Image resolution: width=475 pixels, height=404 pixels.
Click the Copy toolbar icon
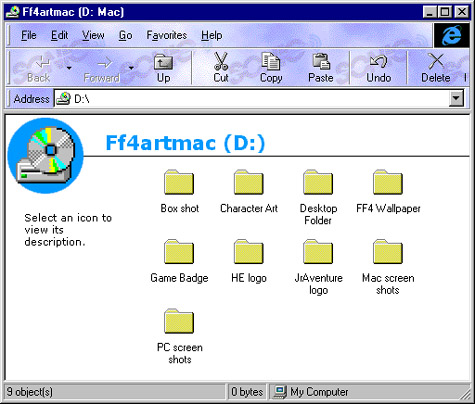click(271, 61)
